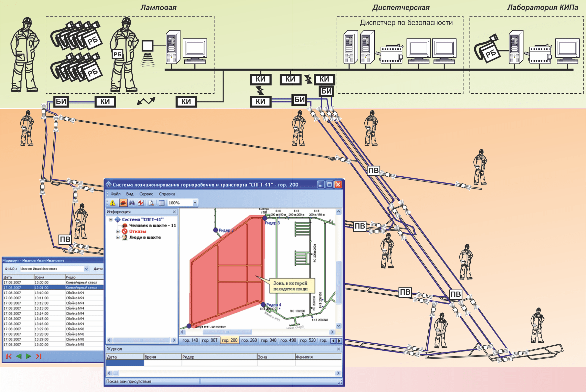Click the map horizontal scrollbar thumb
586x392 pixels.
pyautogui.click(x=227, y=332)
